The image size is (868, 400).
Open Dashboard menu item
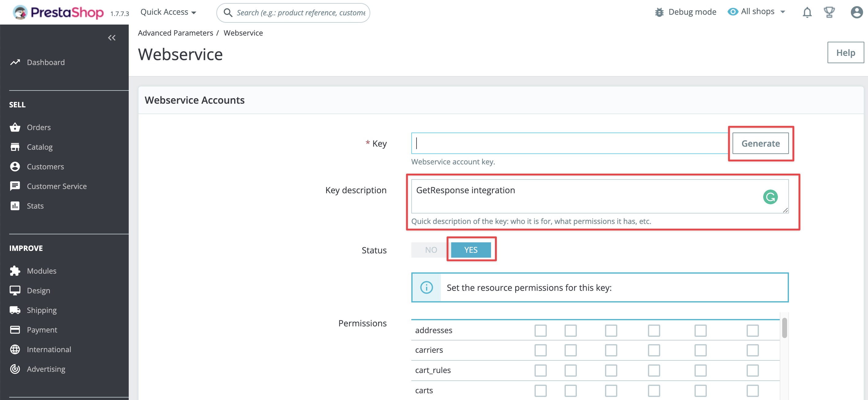click(46, 62)
